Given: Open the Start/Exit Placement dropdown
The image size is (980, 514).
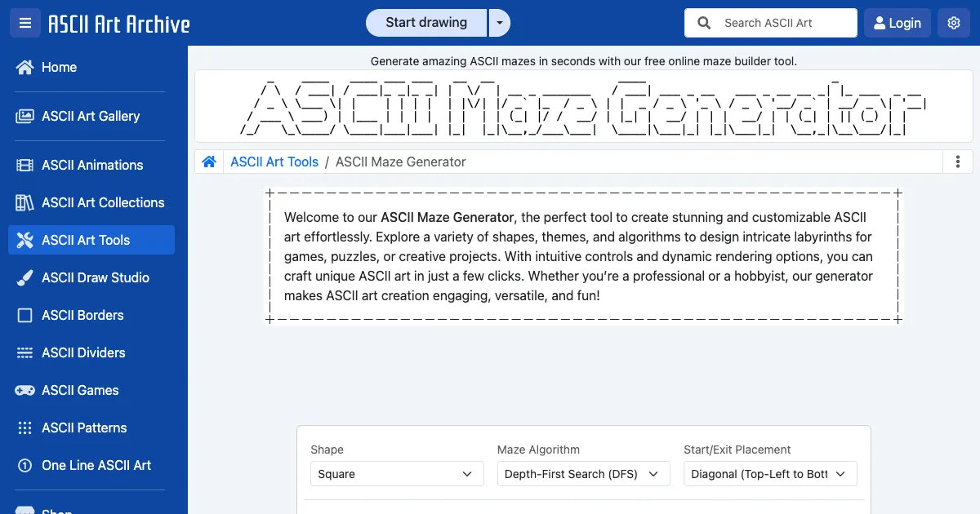Looking at the screenshot, I should click(x=769, y=474).
